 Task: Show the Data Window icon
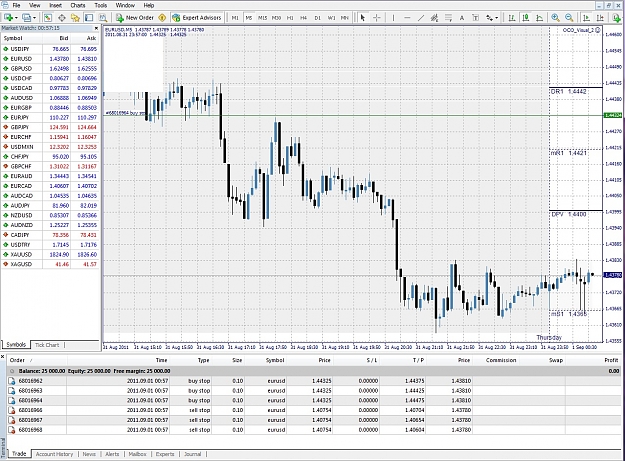click(x=62, y=18)
